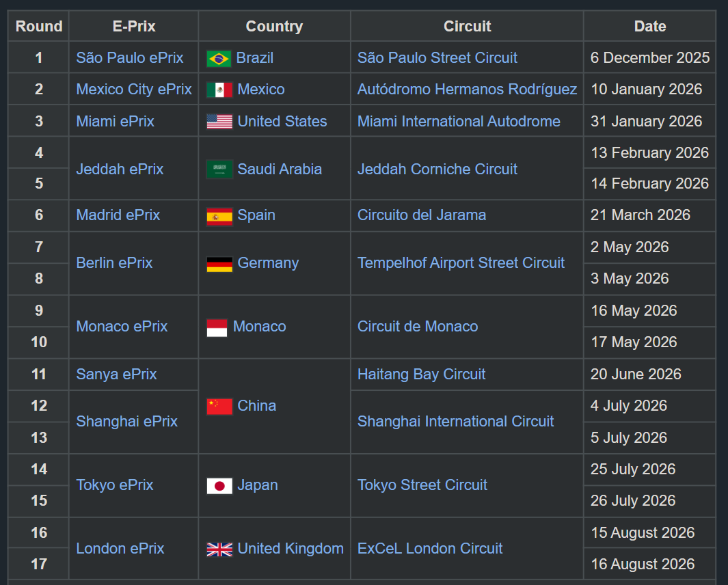728x585 pixels.
Task: Click the United Kingdom flag icon
Action: pos(219,549)
